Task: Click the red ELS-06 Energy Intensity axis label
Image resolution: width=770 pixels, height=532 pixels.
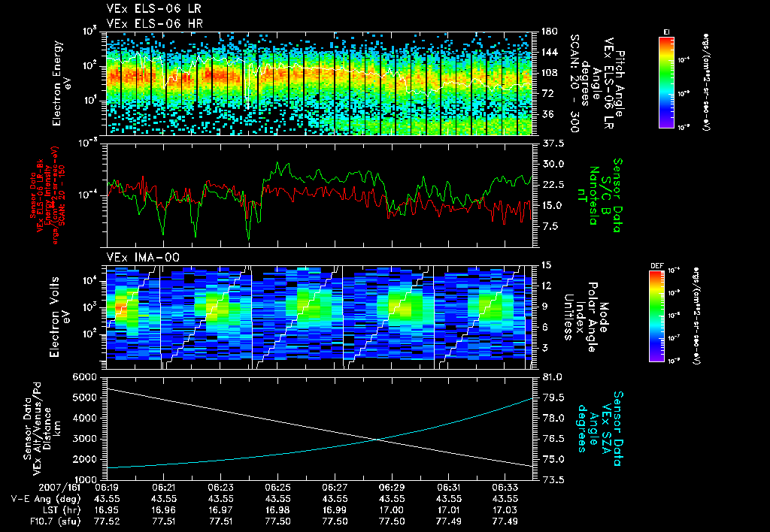Action: [x=47, y=195]
